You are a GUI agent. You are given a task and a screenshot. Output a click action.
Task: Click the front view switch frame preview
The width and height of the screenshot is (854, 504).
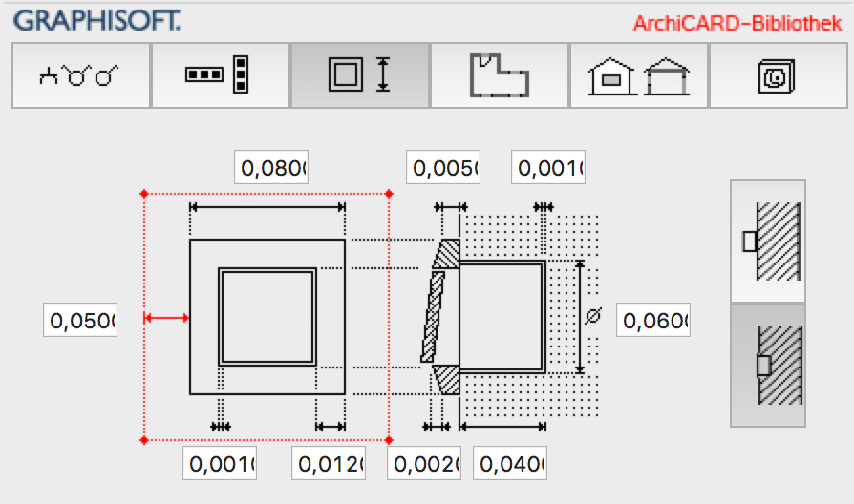pos(267,317)
